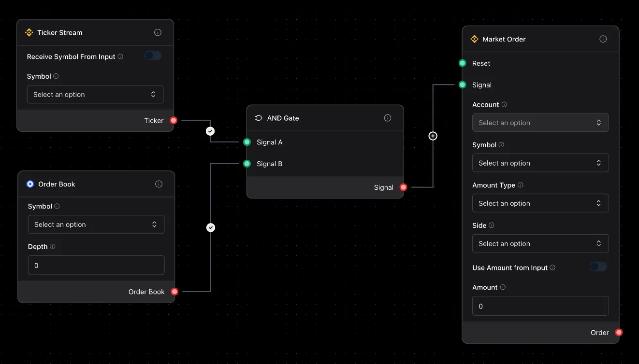
Task: Click the Depth input field
Action: (96, 266)
